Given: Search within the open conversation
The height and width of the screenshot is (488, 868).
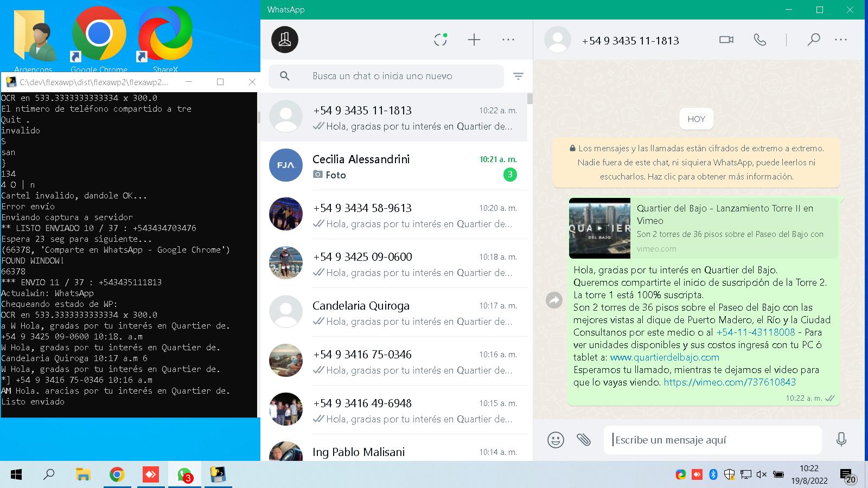Looking at the screenshot, I should pyautogui.click(x=813, y=40).
